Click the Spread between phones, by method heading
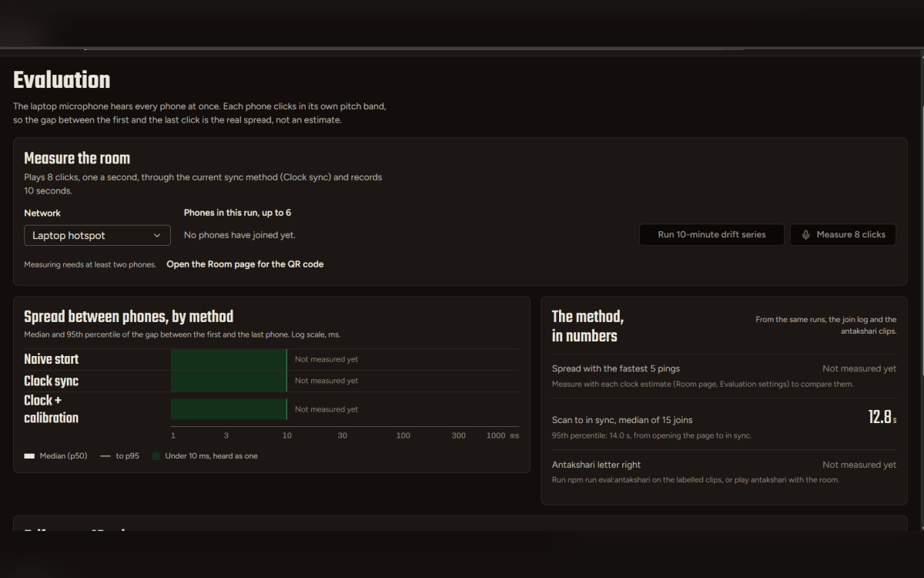Viewport: 924px width, 578px height. [x=129, y=317]
